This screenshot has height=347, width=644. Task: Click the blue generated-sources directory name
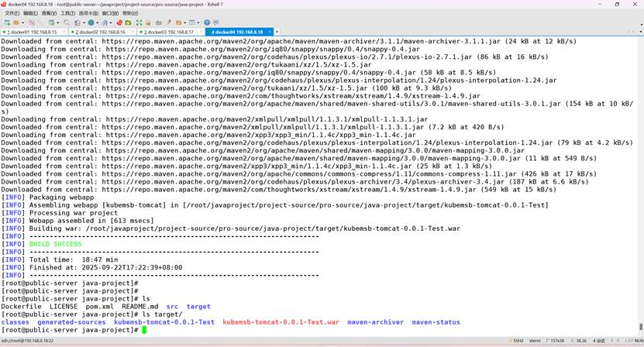(71, 322)
